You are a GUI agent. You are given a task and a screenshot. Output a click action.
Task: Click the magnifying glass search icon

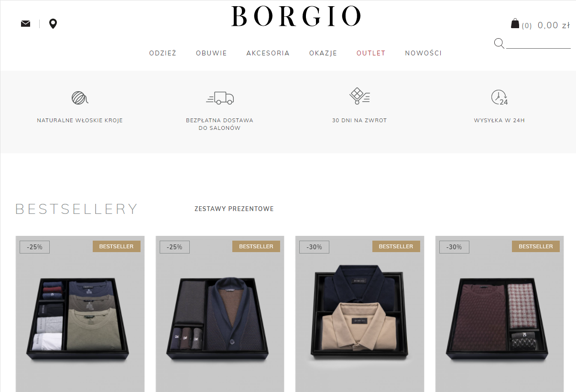(x=499, y=43)
